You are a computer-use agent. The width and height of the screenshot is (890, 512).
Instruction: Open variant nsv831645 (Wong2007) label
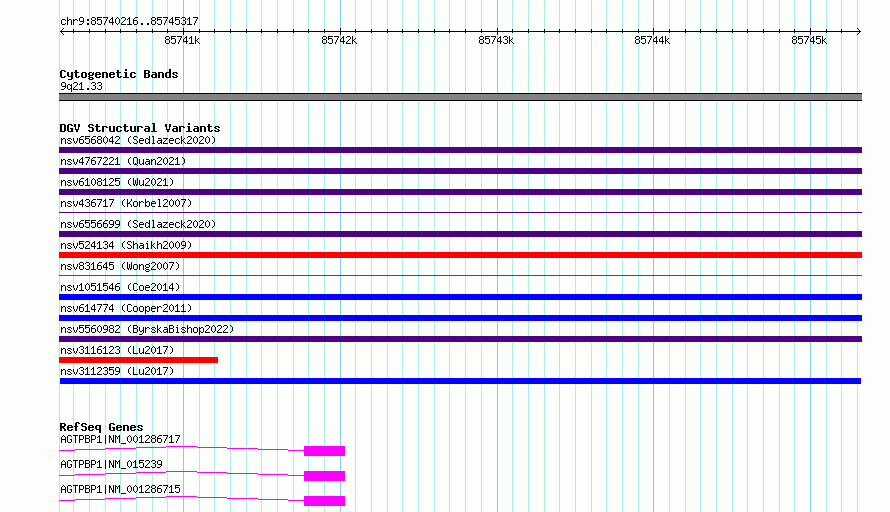pos(120,266)
